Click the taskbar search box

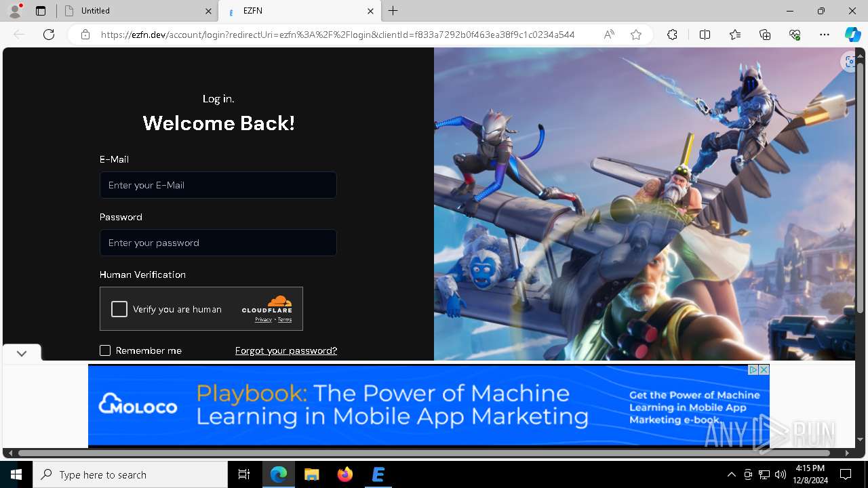(130, 474)
